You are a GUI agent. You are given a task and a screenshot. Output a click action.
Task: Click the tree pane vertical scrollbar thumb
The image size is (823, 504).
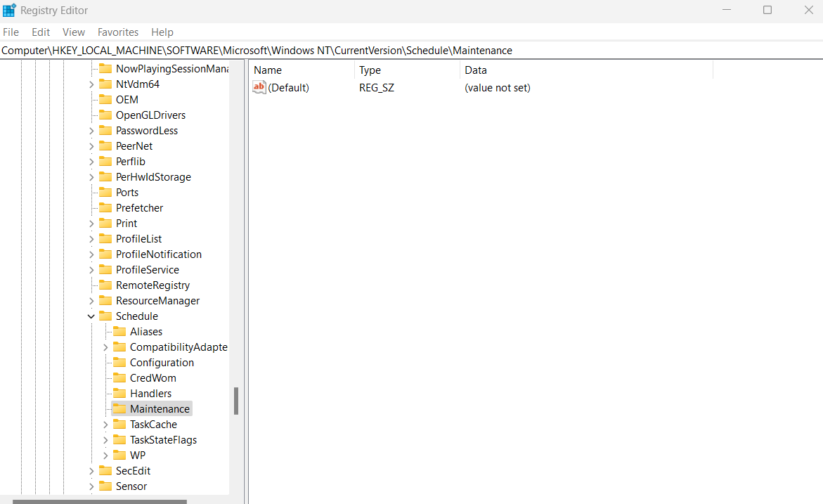[x=236, y=401]
